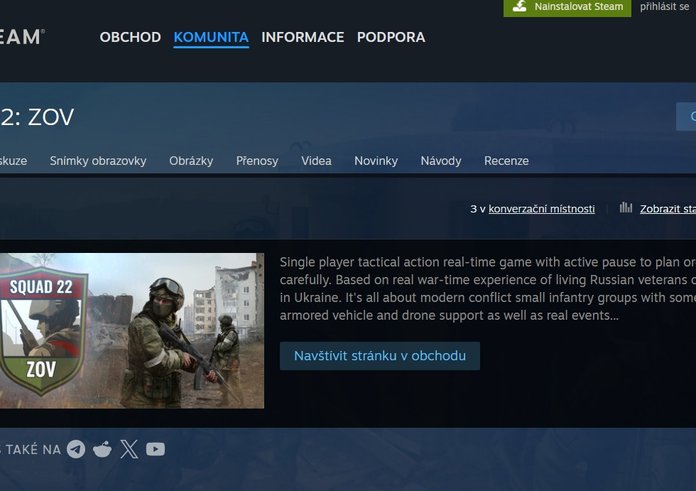Switch to the Recenze tab
Image resolution: width=696 pixels, height=491 pixels.
(506, 161)
